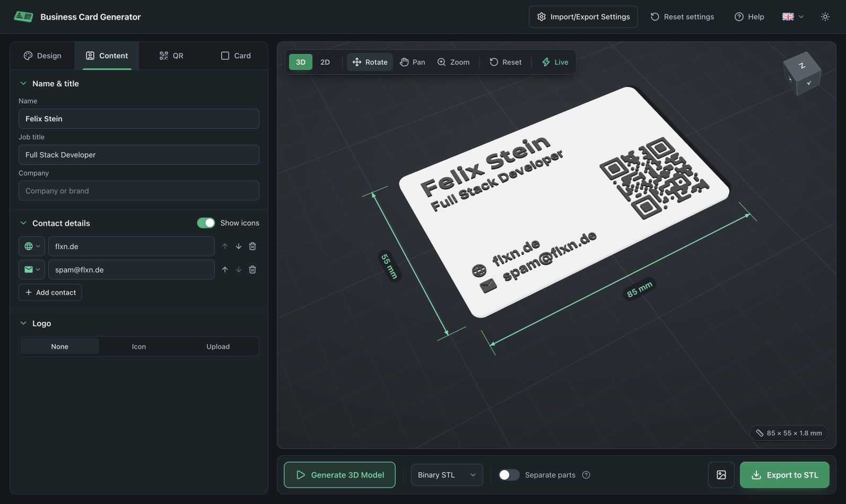Select Upload logo option
846x504 pixels.
click(x=218, y=347)
